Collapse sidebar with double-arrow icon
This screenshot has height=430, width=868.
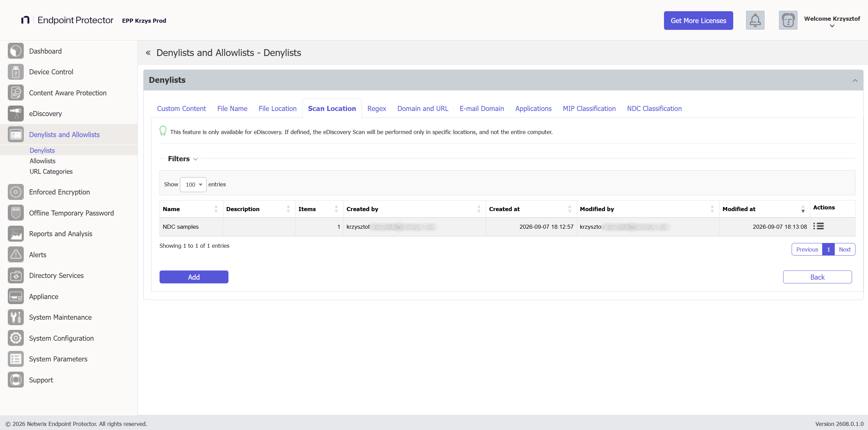point(148,53)
